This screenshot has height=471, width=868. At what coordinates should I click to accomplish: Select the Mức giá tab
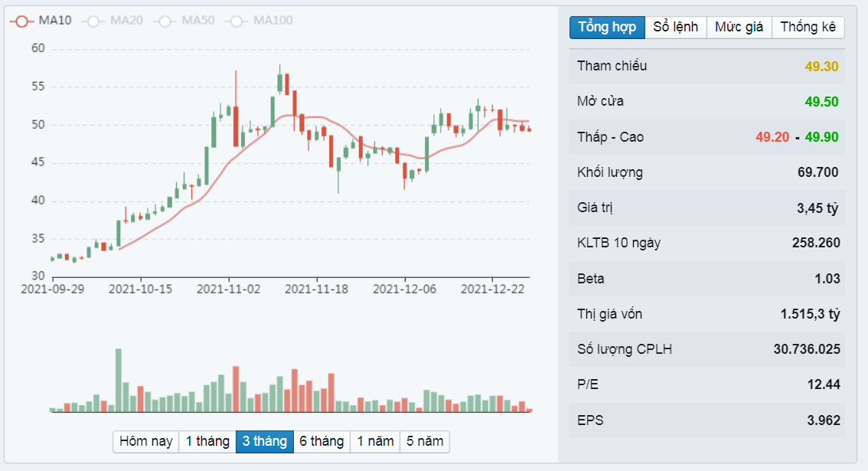739,27
